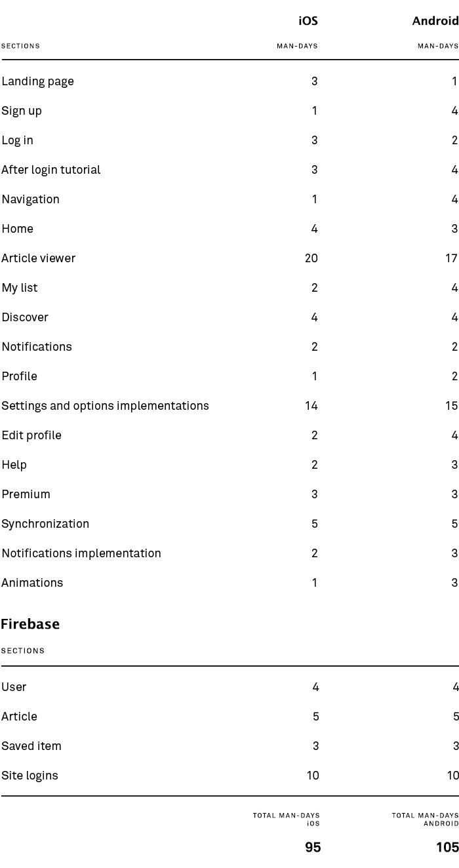The height and width of the screenshot is (868, 459).
Task: Select Settings and options implementations row
Action: [x=229, y=406]
